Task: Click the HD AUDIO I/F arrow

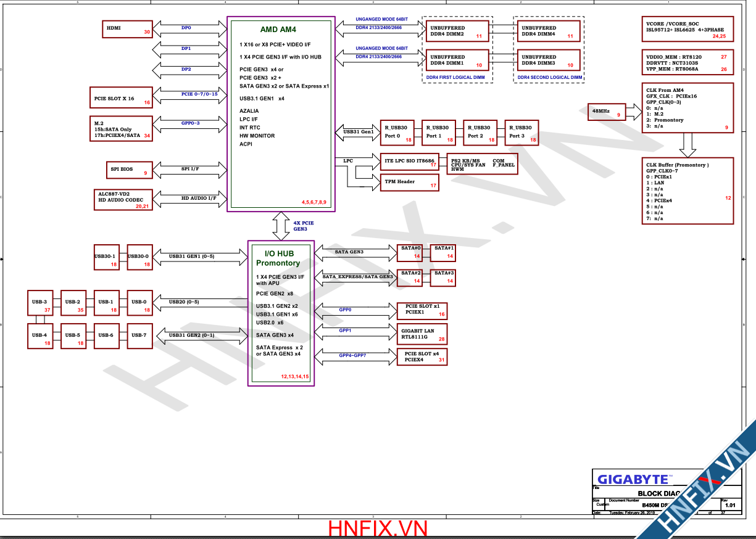Action: pos(189,199)
